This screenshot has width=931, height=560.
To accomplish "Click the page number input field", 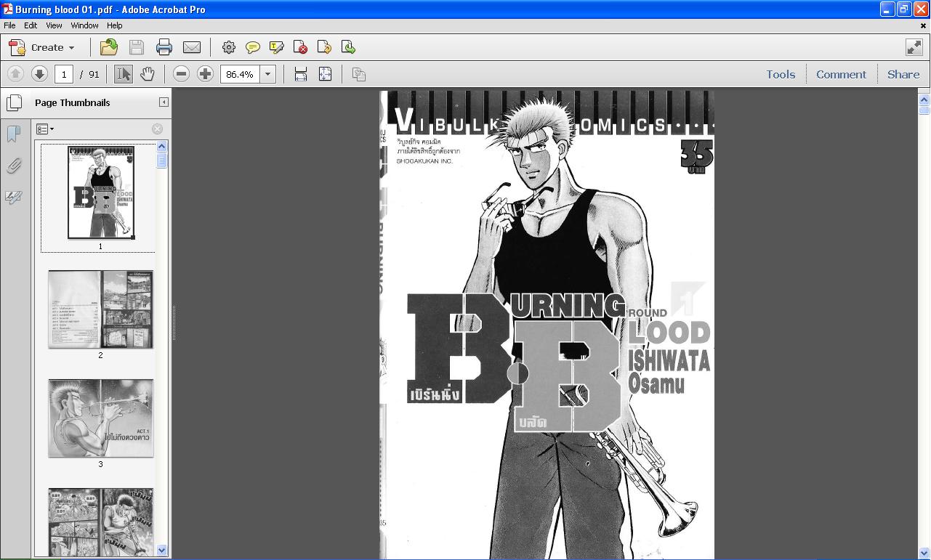I will click(64, 74).
